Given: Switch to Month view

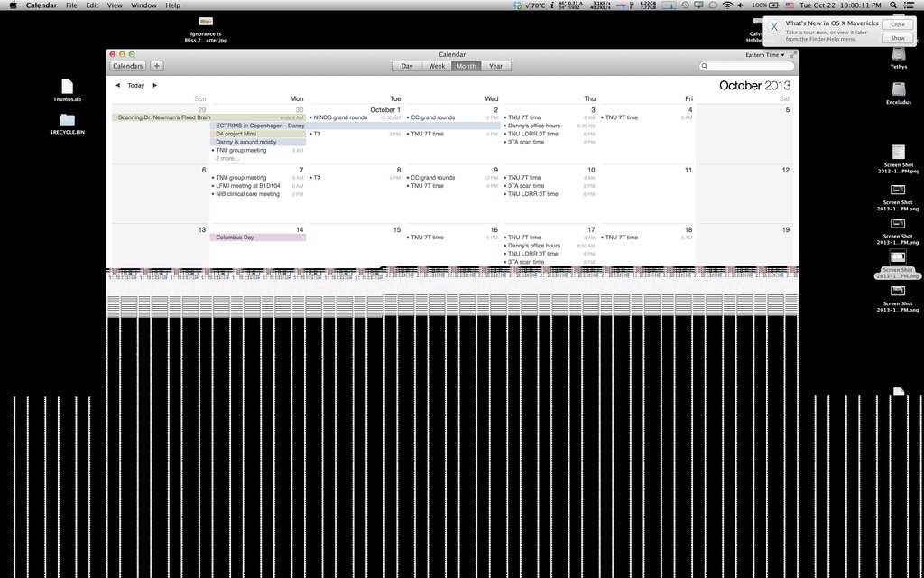Looking at the screenshot, I should pyautogui.click(x=467, y=66).
